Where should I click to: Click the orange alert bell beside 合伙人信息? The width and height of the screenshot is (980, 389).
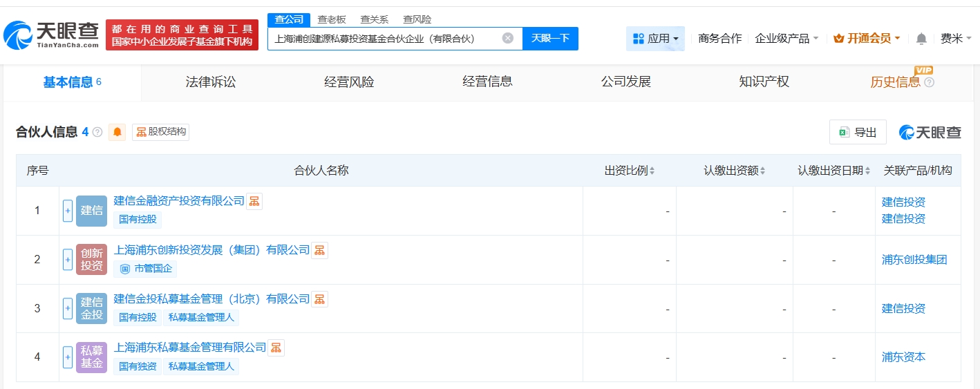pos(117,132)
